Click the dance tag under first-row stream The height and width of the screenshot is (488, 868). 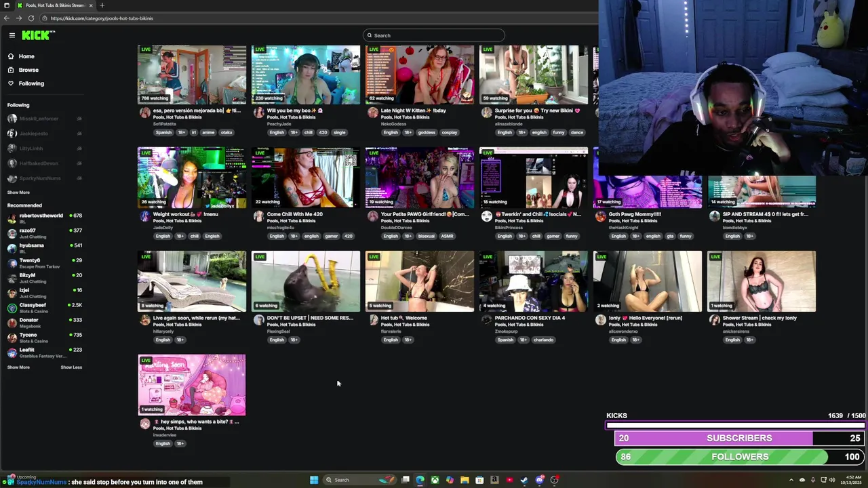(x=577, y=132)
